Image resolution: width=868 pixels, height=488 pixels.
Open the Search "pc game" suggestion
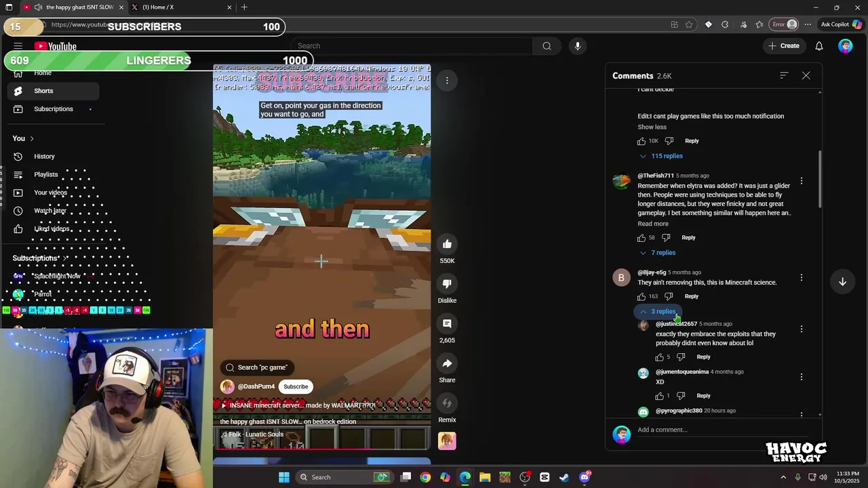[x=256, y=367]
